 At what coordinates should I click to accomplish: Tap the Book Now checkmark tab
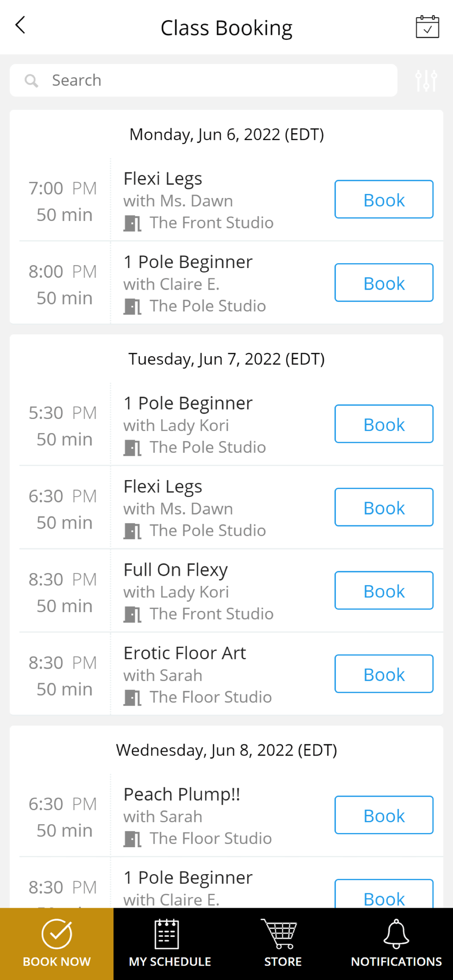click(57, 944)
